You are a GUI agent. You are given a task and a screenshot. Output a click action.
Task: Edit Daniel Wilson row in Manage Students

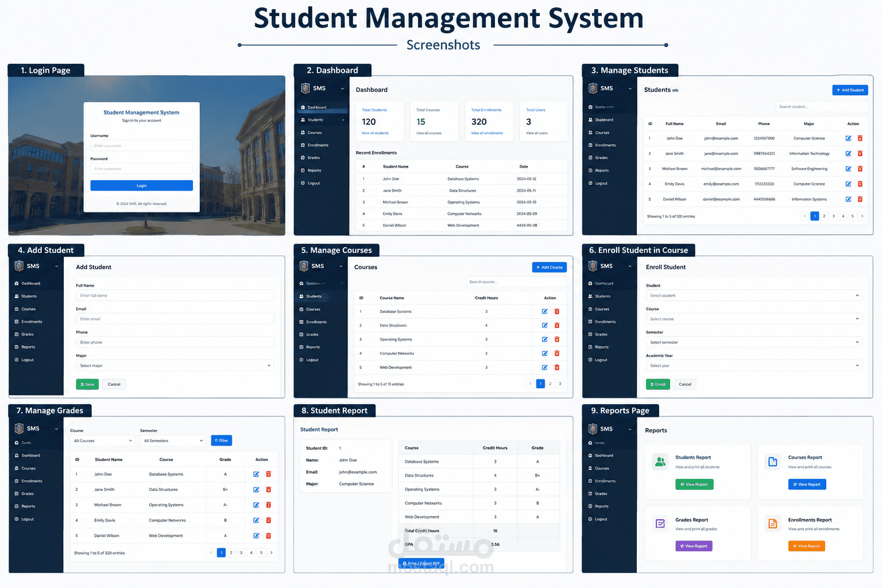click(x=848, y=199)
